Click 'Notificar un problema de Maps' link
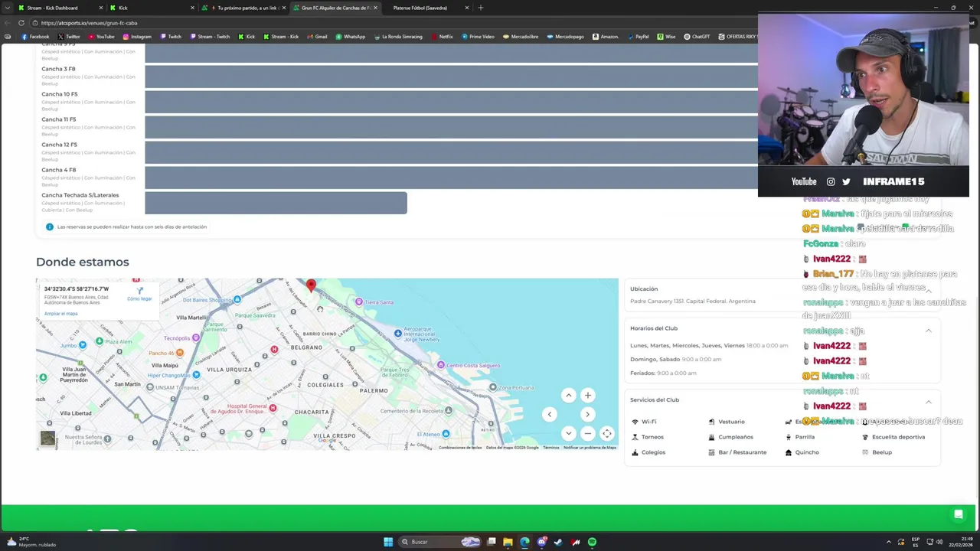The image size is (980, 551). coord(590,448)
